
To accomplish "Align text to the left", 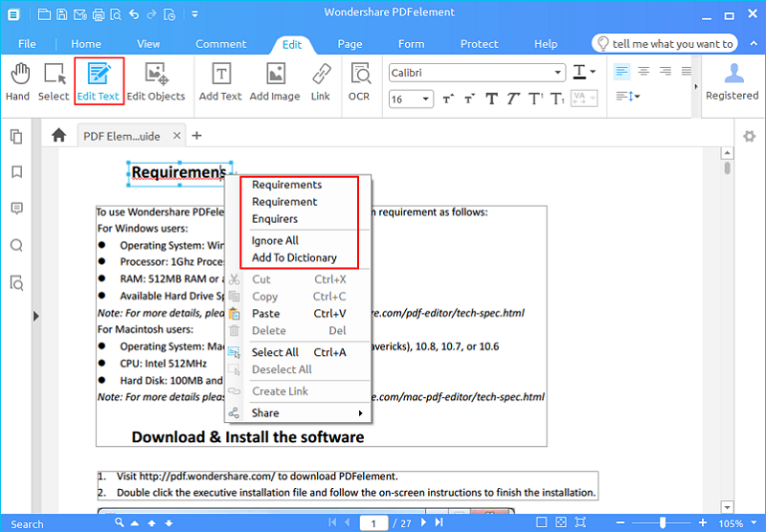I will click(621, 71).
